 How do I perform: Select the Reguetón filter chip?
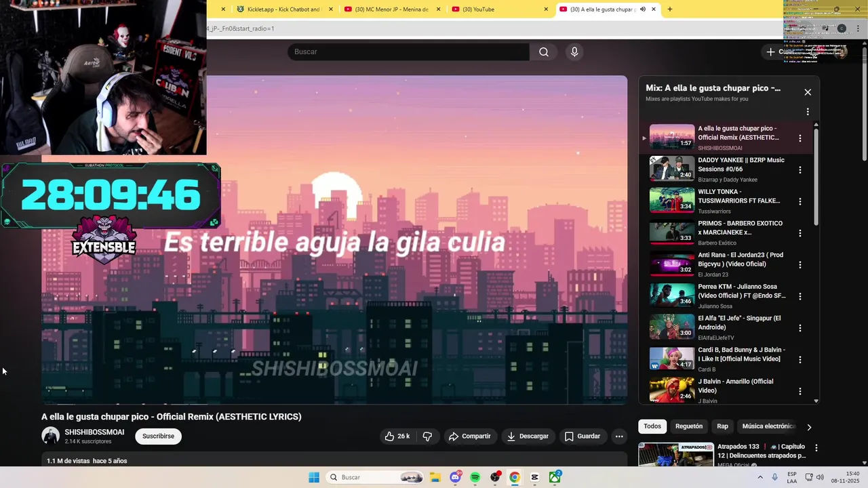[689, 426]
